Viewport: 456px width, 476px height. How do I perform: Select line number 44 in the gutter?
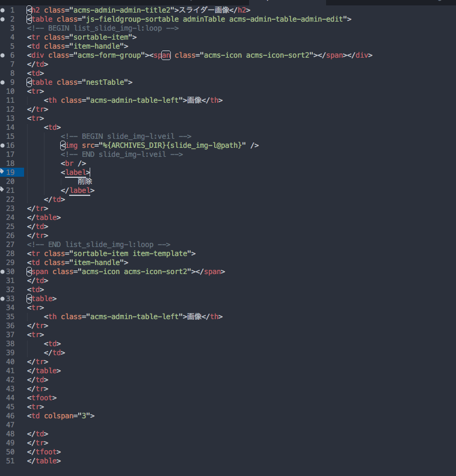pos(10,398)
